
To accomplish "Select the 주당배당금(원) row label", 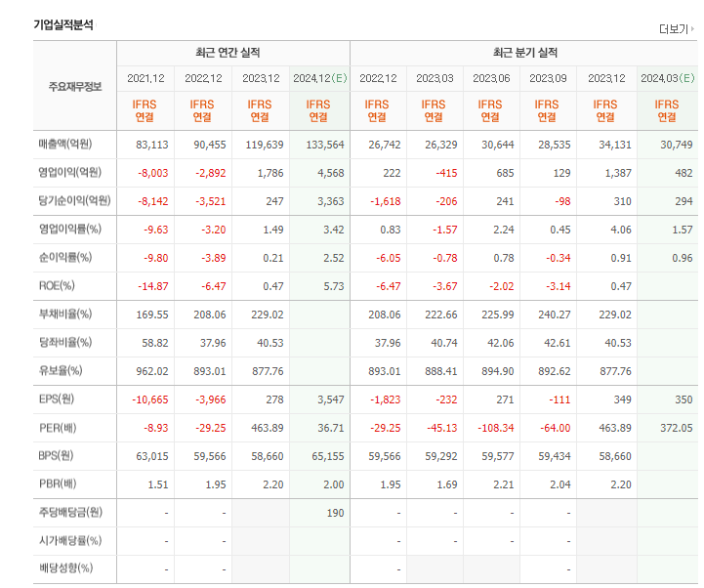I will click(x=70, y=512).
